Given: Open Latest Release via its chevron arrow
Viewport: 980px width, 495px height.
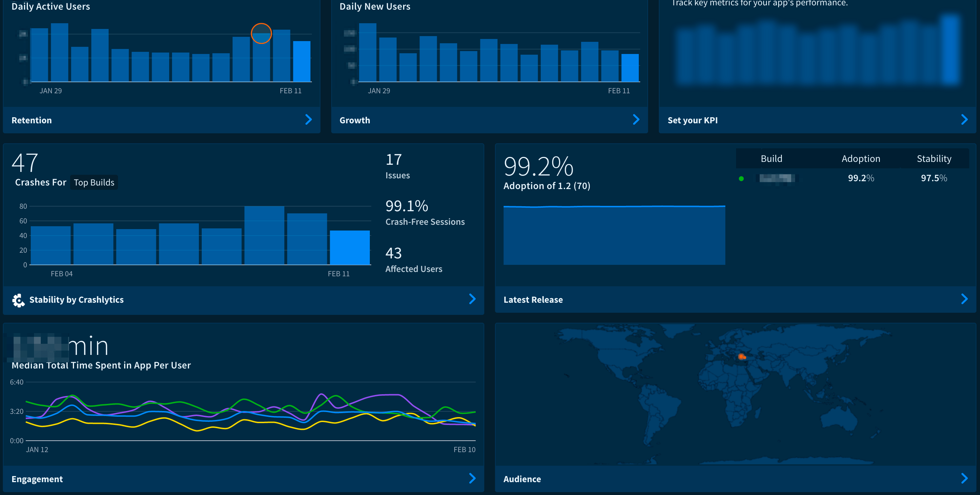Looking at the screenshot, I should click(x=964, y=299).
